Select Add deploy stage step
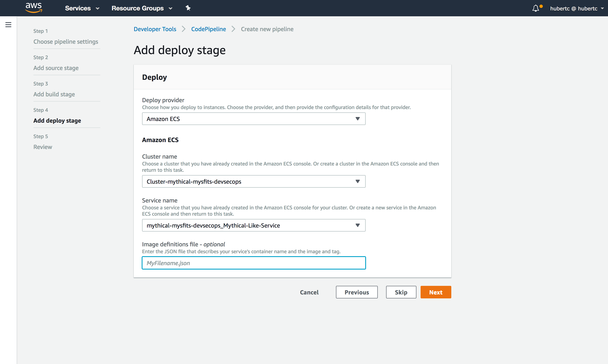The height and width of the screenshot is (364, 608). [57, 121]
